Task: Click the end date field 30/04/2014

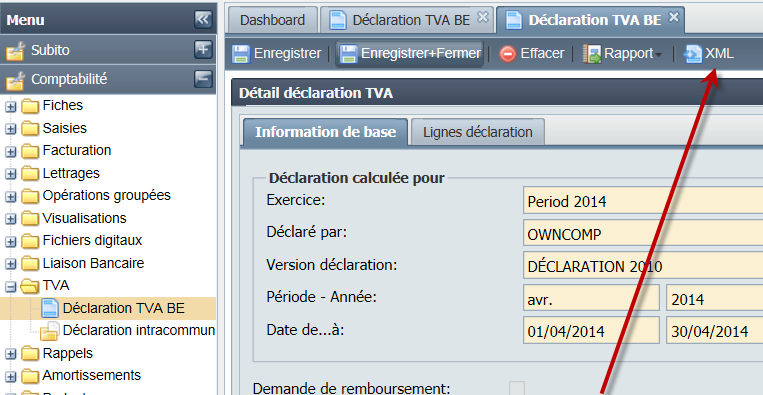Action: (714, 330)
